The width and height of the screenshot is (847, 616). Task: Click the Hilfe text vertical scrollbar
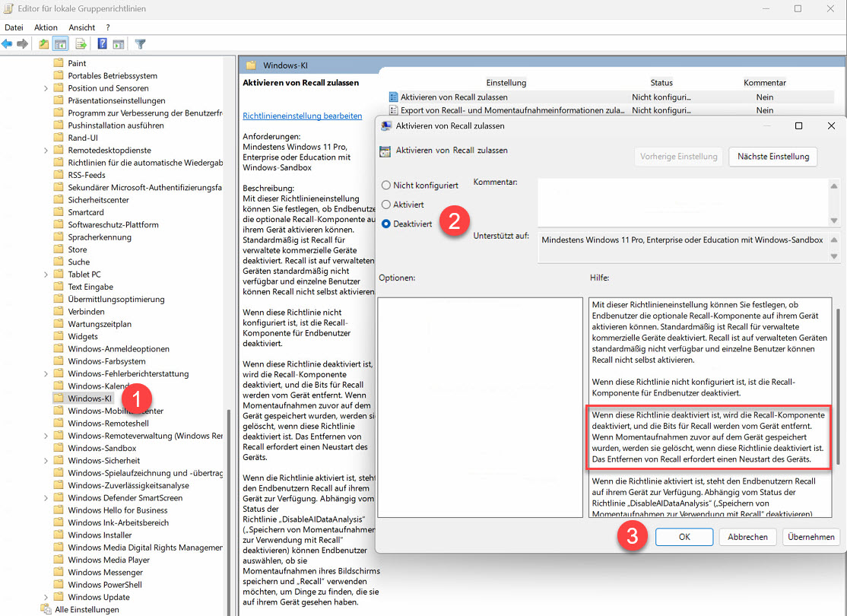[x=838, y=386]
